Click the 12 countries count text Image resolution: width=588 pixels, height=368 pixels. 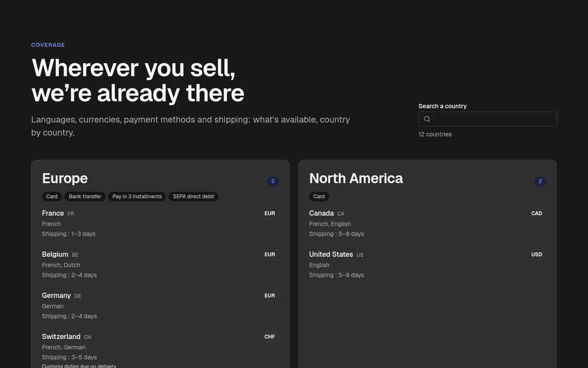435,134
